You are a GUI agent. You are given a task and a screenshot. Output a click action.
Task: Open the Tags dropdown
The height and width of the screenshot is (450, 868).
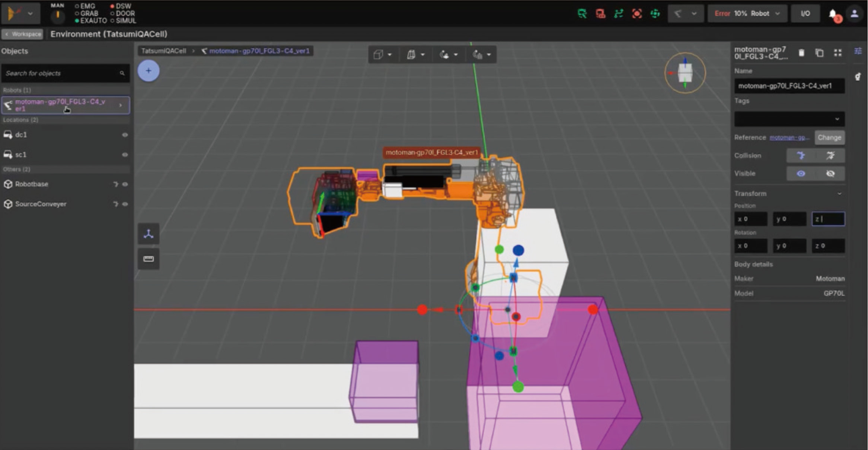[x=789, y=119]
